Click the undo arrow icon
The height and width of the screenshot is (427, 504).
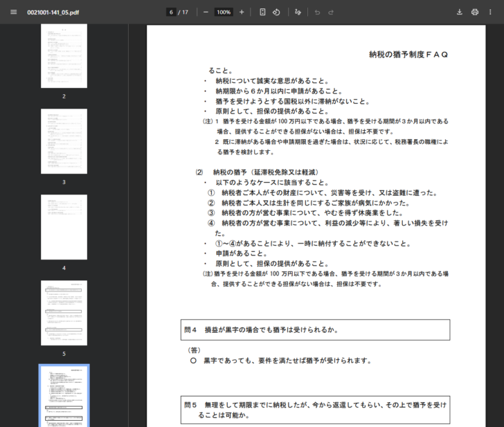317,12
